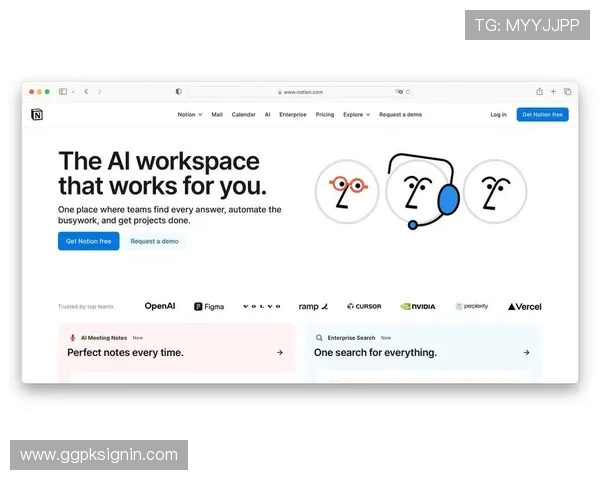Click the arrow on AI Meeting Notes card
The width and height of the screenshot is (600, 480).
pos(279,352)
